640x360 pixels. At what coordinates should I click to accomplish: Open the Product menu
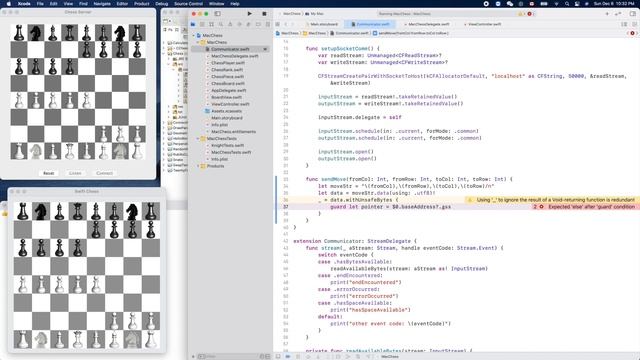[x=142, y=4]
